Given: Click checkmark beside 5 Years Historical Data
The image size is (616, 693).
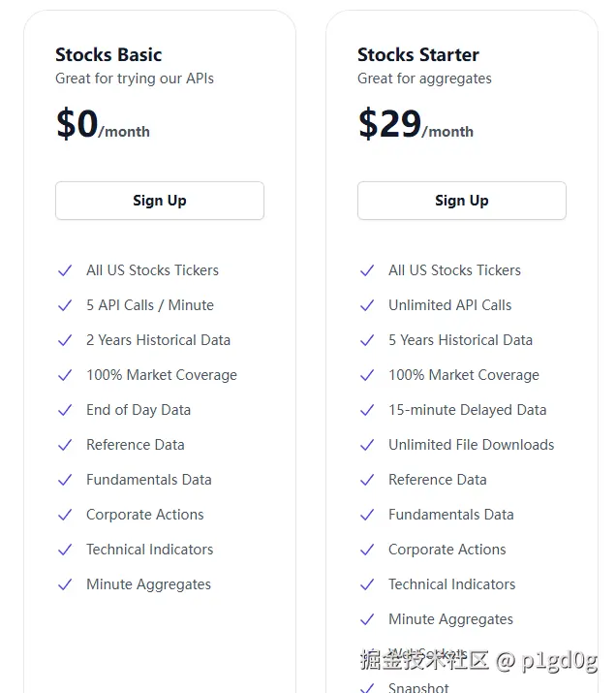Looking at the screenshot, I should pyautogui.click(x=367, y=340).
